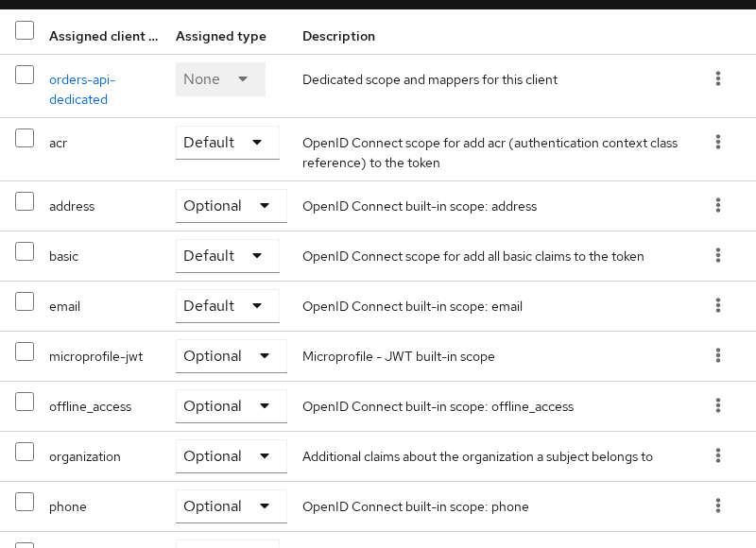Open the None dropdown for orders-api-dedicated
Image resolution: width=756 pixels, height=548 pixels.
[220, 79]
